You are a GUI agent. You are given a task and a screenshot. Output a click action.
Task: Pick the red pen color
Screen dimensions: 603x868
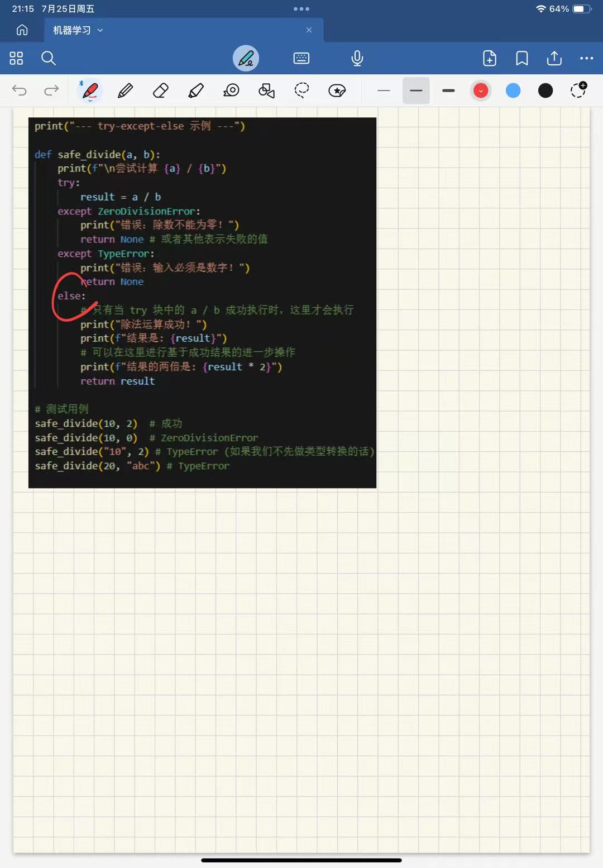pyautogui.click(x=481, y=90)
